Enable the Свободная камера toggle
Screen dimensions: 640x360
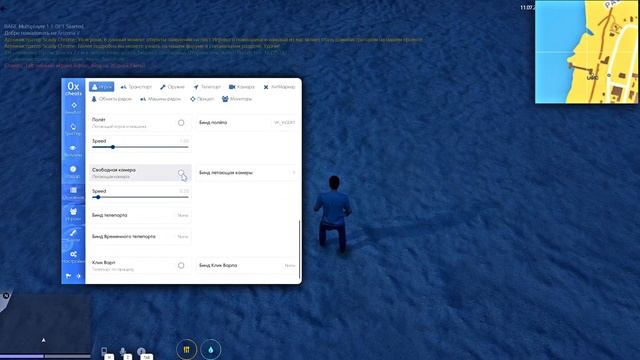pos(181,173)
